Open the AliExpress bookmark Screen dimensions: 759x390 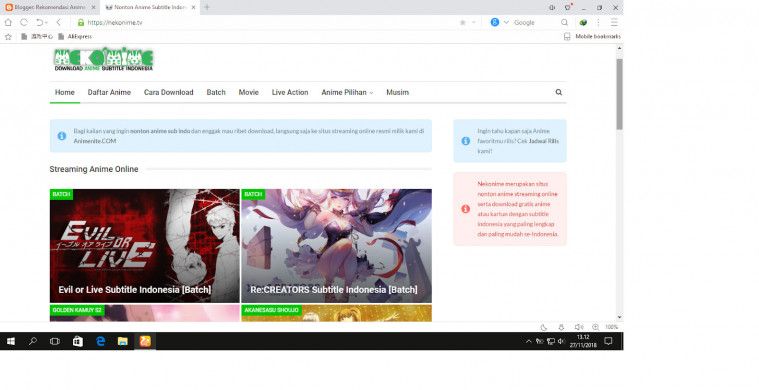coord(75,36)
